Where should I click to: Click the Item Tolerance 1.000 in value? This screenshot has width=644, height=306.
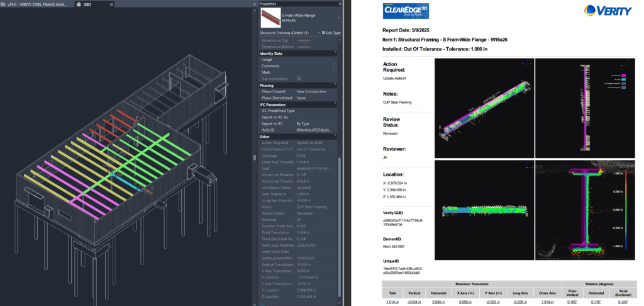click(303, 194)
